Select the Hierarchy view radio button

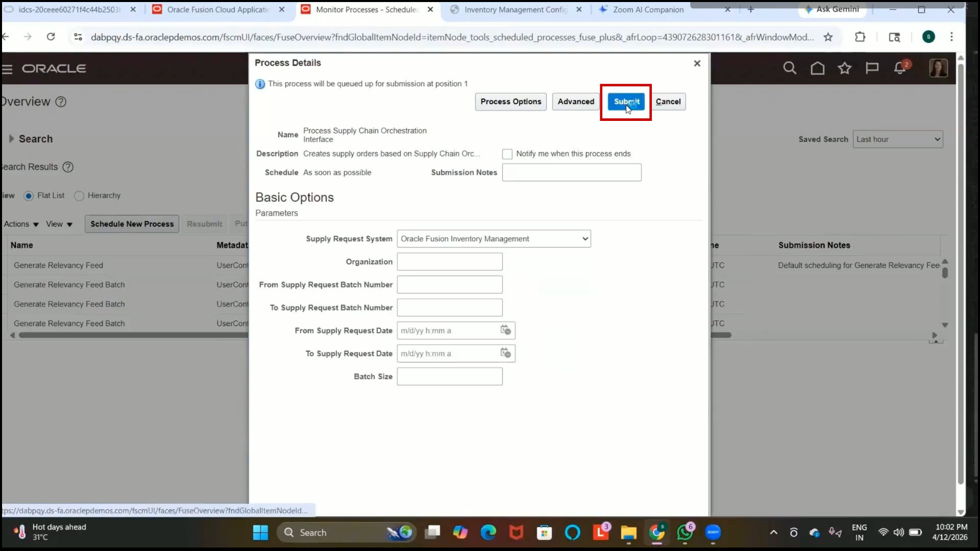coord(79,196)
